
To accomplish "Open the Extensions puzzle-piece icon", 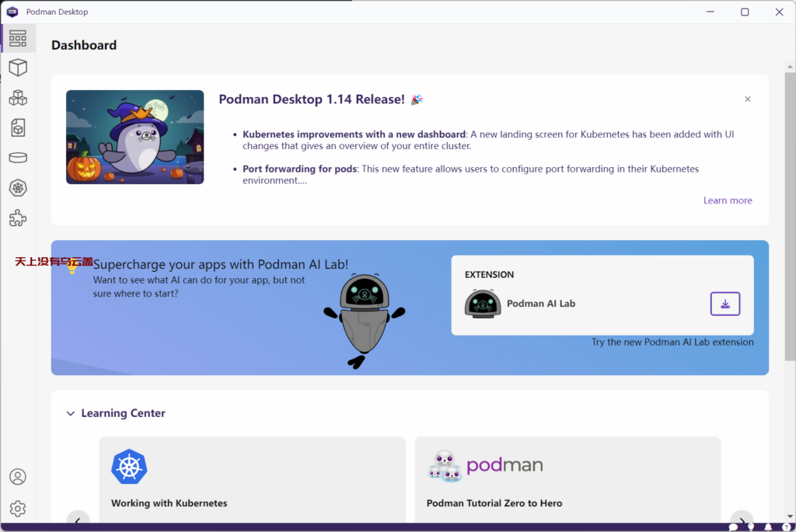I will click(x=18, y=218).
